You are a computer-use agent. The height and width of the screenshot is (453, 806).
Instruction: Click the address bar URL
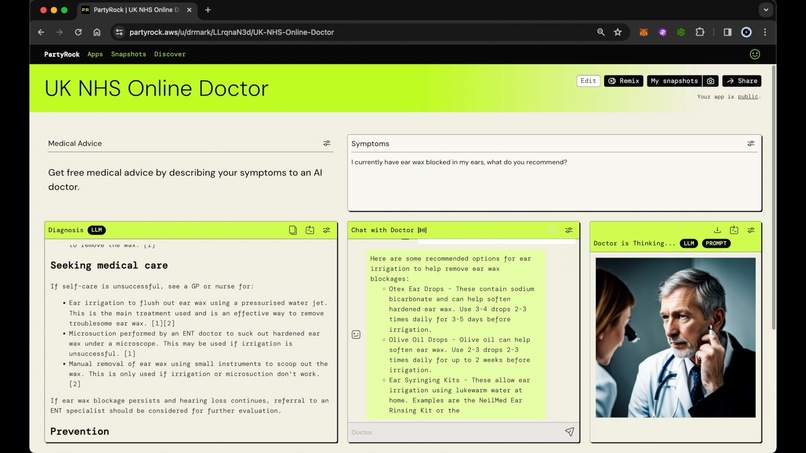232,32
